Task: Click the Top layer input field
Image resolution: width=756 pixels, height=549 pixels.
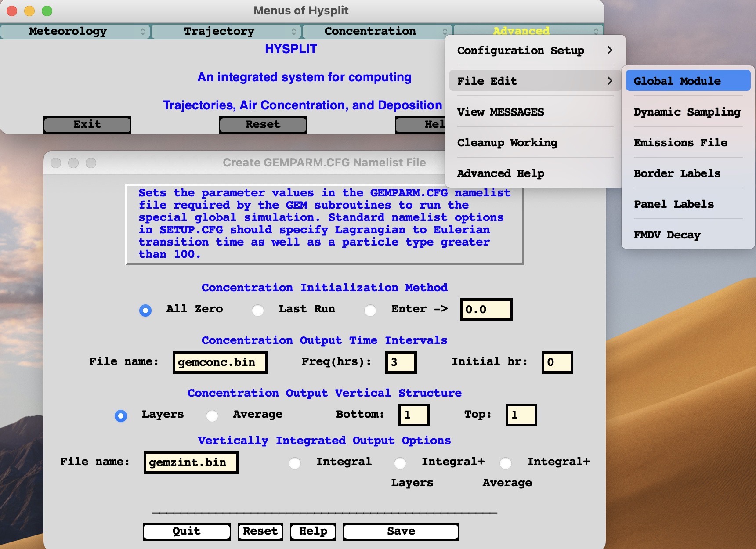Action: 521,415
